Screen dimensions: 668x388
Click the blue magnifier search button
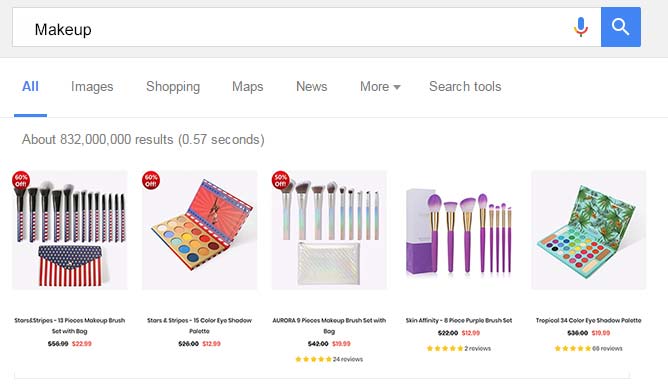(621, 27)
